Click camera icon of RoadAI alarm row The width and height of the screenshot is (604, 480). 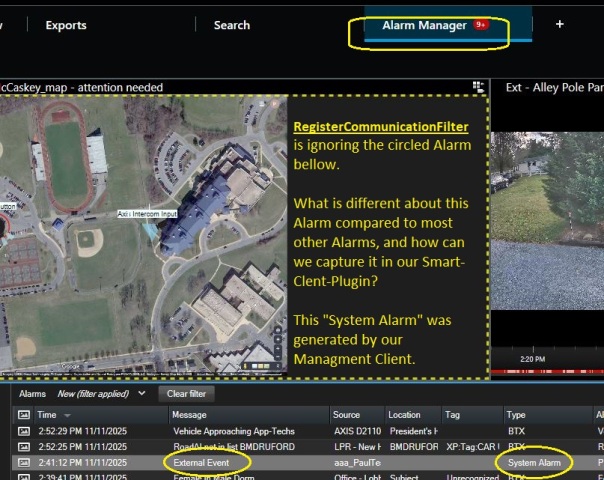click(23, 446)
